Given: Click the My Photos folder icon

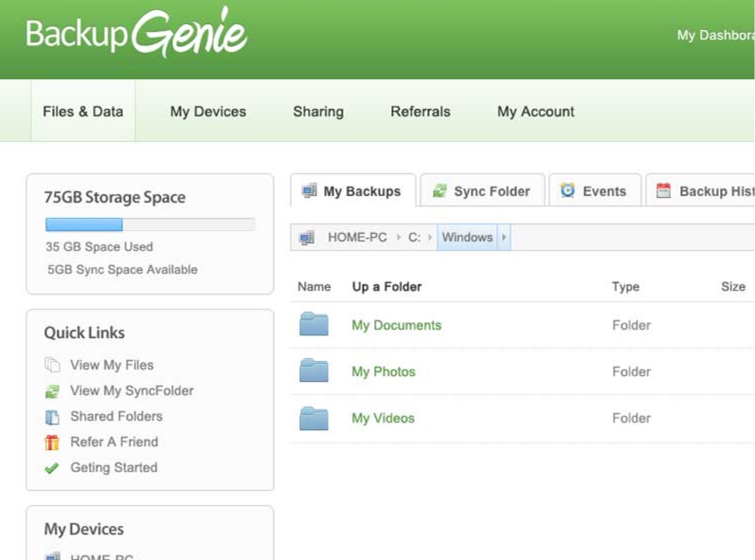Looking at the screenshot, I should coord(313,370).
